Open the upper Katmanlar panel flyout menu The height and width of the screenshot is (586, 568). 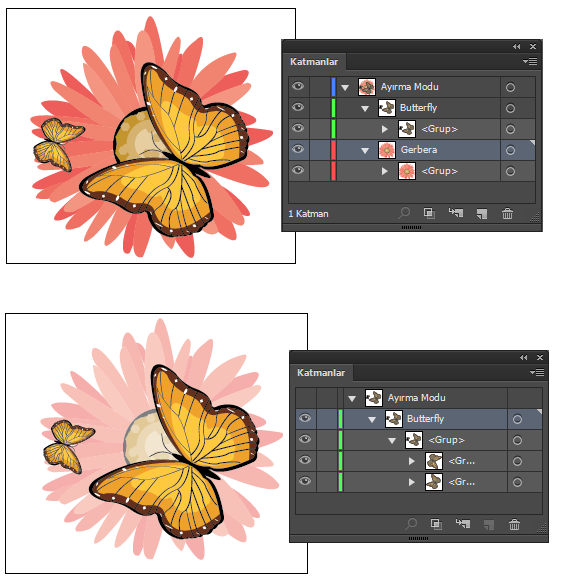pyautogui.click(x=530, y=61)
